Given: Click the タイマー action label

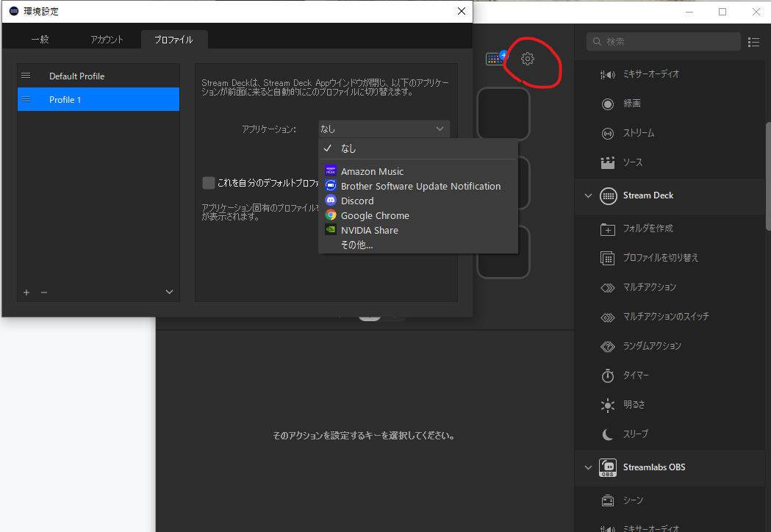Looking at the screenshot, I should tap(636, 375).
